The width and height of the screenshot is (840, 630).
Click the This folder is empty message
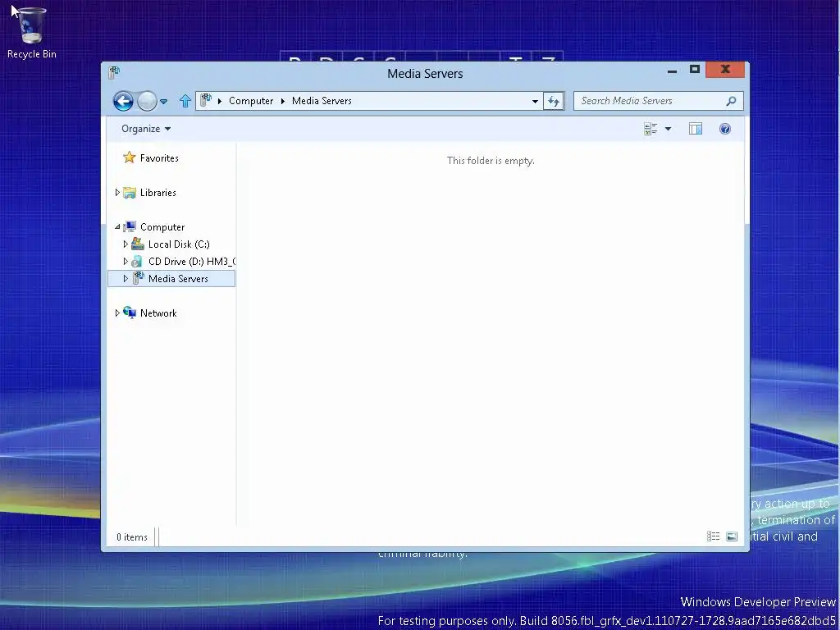point(491,161)
